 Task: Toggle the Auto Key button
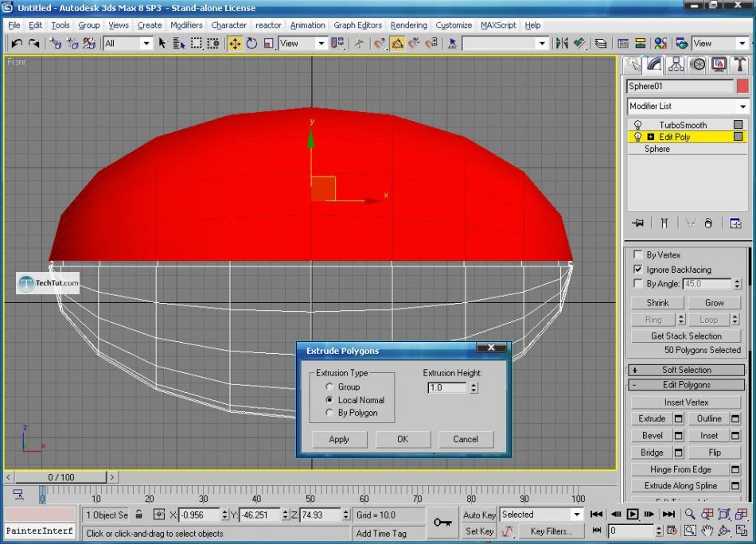pyautogui.click(x=479, y=515)
